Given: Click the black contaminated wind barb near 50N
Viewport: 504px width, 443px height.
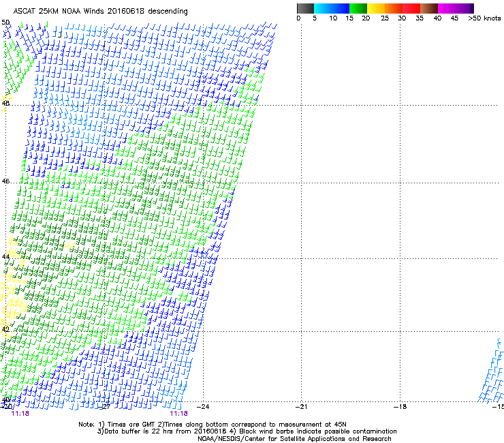Looking at the screenshot, I should pos(59,35).
